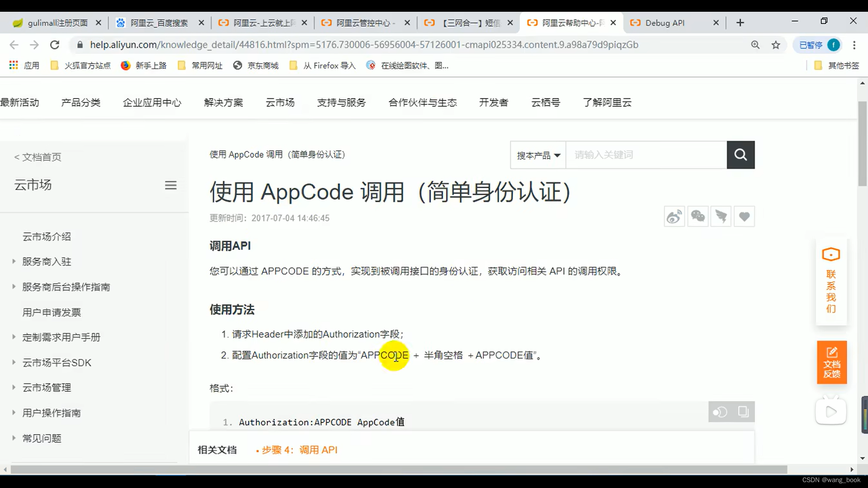868x488 pixels.
Task: Open 合作伙伴与生态 navigation menu
Action: pos(423,103)
